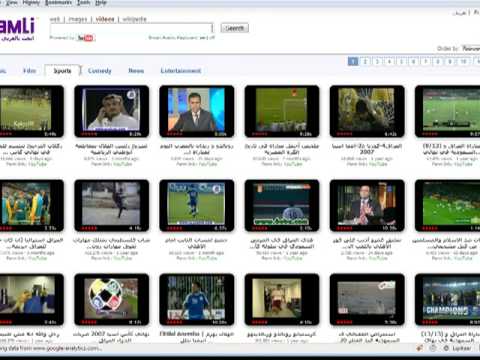Turn off the Smart Arabic Keyboard
The image size is (480, 360).
click(212, 38)
